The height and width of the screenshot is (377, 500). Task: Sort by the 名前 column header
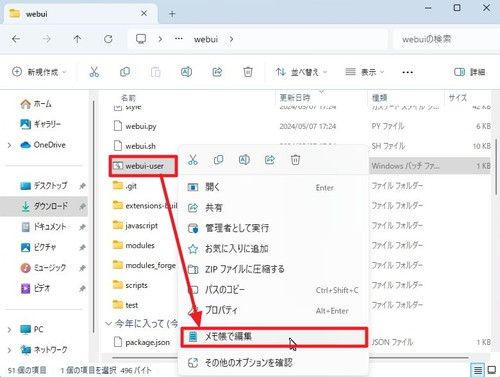point(128,98)
